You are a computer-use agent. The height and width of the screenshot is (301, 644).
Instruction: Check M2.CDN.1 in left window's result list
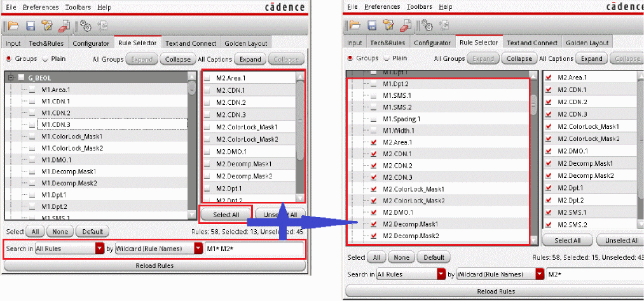tap(207, 91)
